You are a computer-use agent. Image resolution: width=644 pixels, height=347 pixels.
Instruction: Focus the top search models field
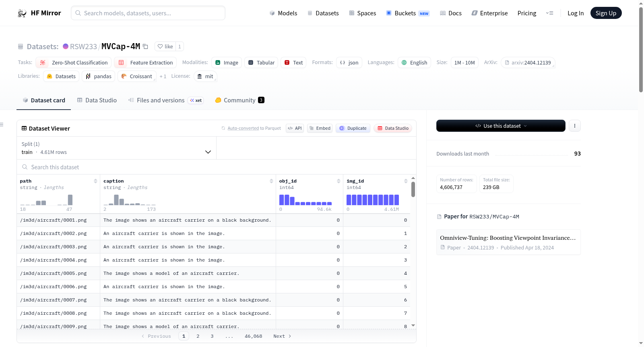click(x=148, y=13)
